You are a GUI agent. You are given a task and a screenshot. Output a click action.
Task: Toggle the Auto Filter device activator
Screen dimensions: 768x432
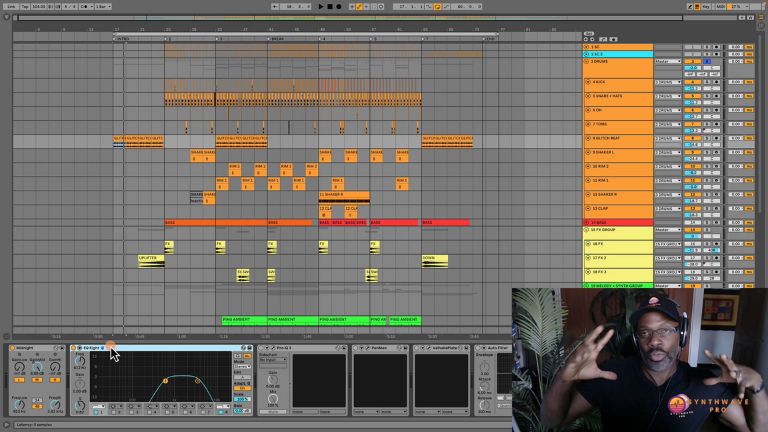click(478, 348)
